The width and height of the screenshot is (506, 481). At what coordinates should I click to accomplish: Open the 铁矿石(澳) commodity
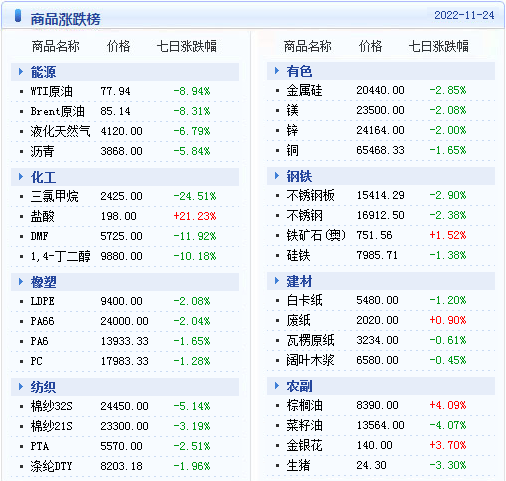tap(316, 235)
